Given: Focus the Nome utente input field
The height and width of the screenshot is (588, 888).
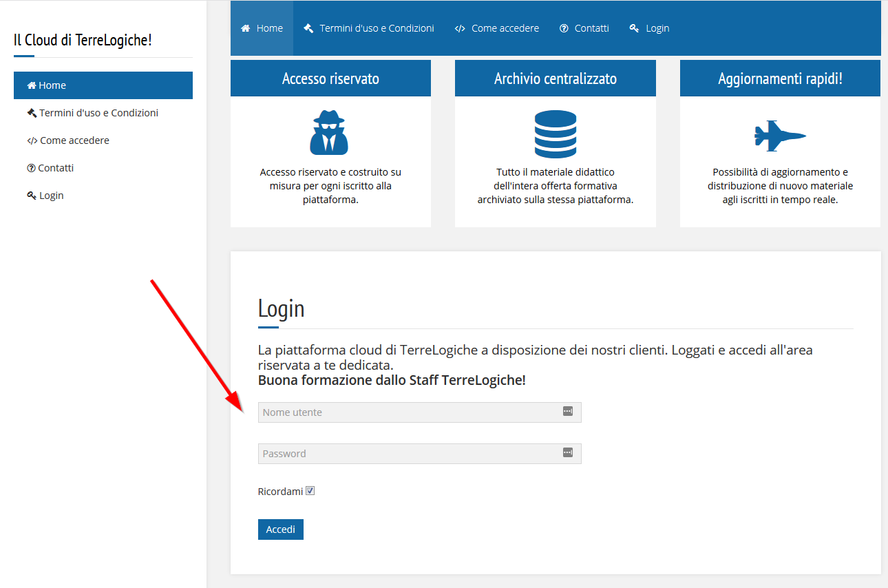Looking at the screenshot, I should 420,412.
